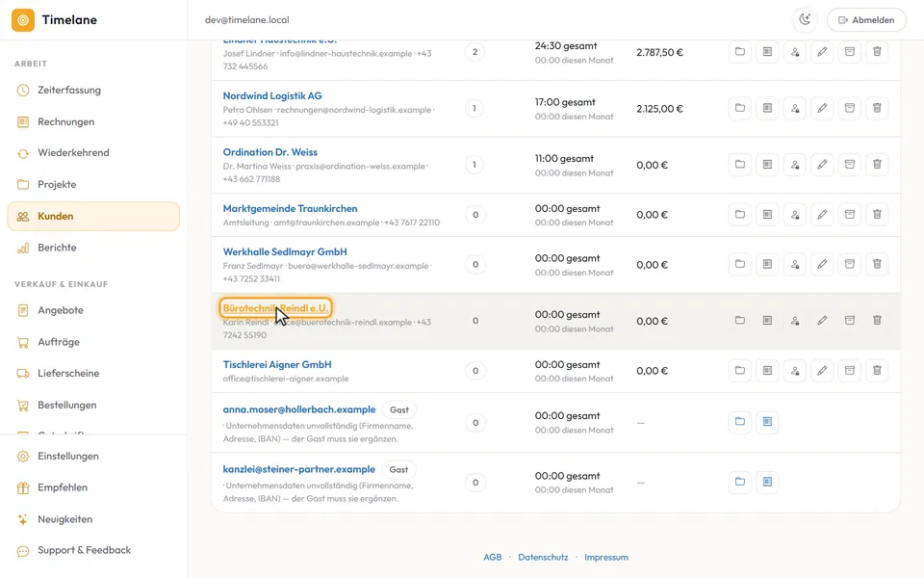Open the AGB footer link
Screen dimensions: 924x578
[x=493, y=558]
